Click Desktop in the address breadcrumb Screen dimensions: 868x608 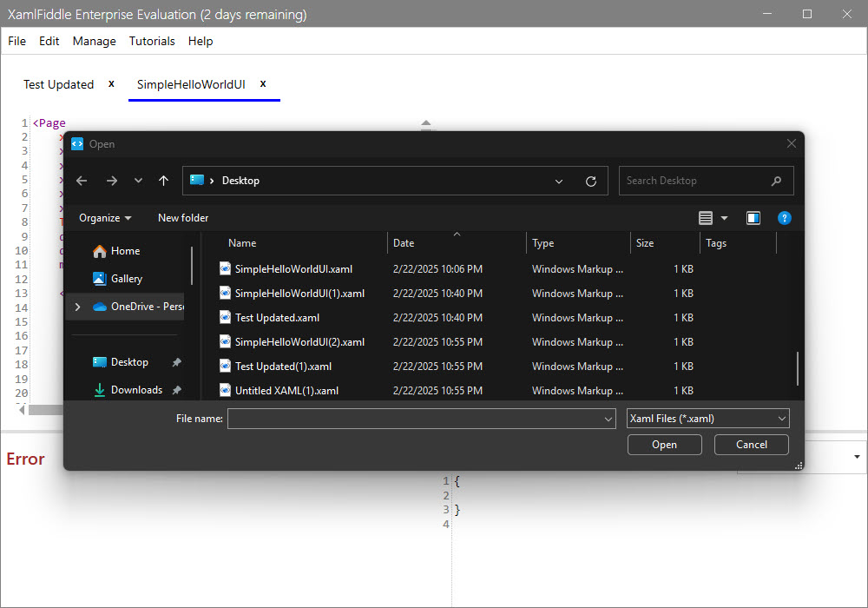[240, 181]
